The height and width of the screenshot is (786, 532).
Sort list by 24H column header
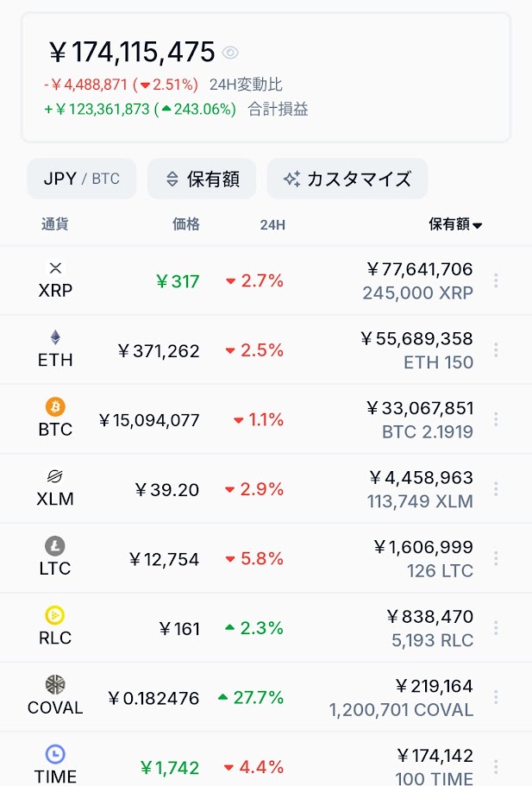click(272, 224)
